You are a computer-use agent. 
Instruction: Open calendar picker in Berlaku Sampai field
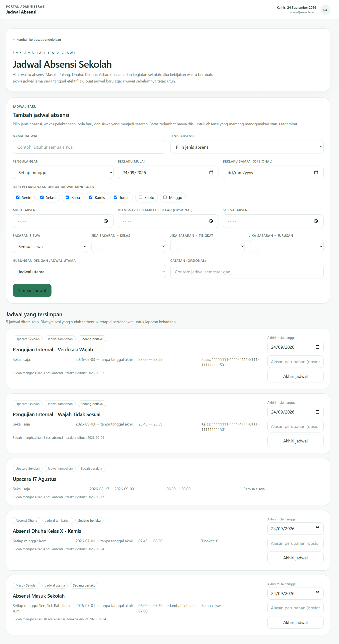click(316, 172)
